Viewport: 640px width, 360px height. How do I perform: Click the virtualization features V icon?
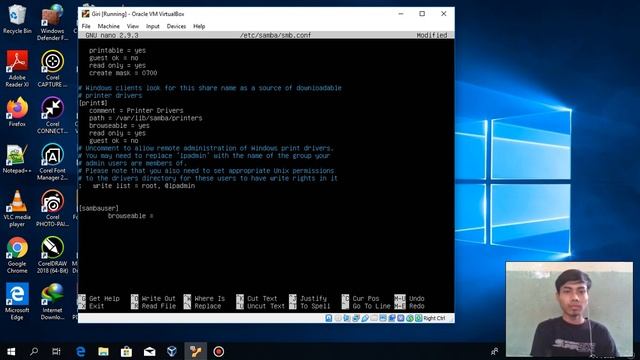point(400,318)
